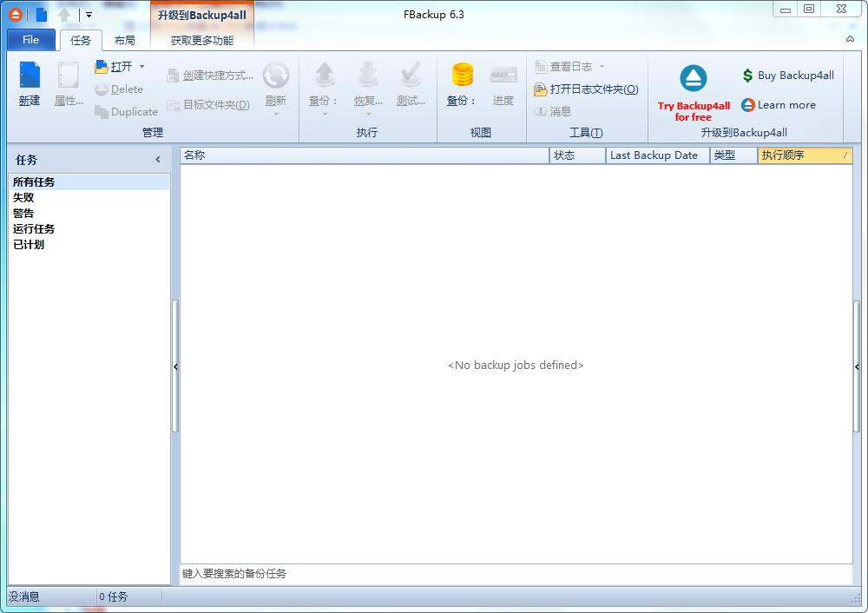Click View log (查看日志)
This screenshot has width=868, height=613.
pyautogui.click(x=563, y=67)
